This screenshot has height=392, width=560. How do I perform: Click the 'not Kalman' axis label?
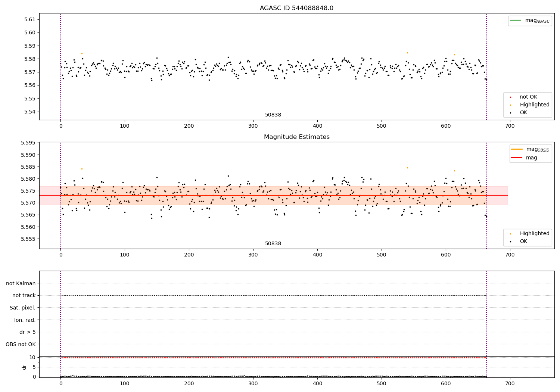tap(21, 283)
